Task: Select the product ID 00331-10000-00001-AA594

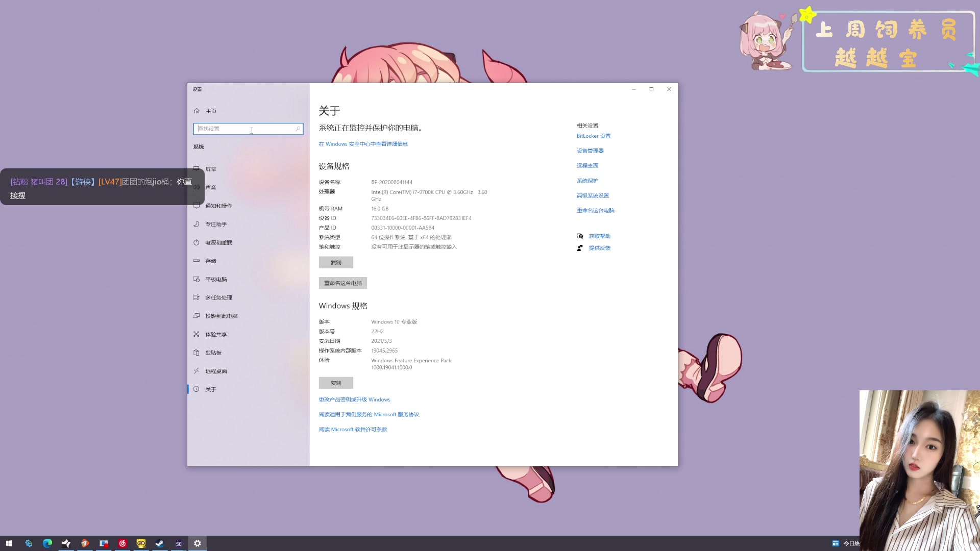Action: (403, 228)
